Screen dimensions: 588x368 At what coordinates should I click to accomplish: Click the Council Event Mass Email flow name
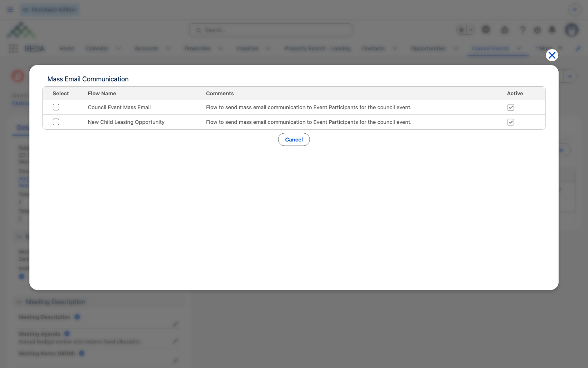coord(119,107)
